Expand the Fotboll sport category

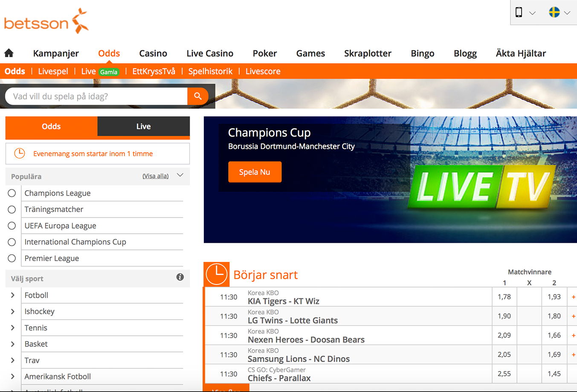click(13, 295)
